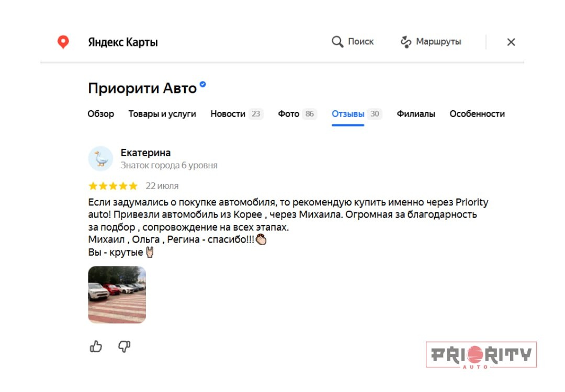Click the red Yandex Maps pin logo
The height and width of the screenshot is (392, 565).
[63, 42]
